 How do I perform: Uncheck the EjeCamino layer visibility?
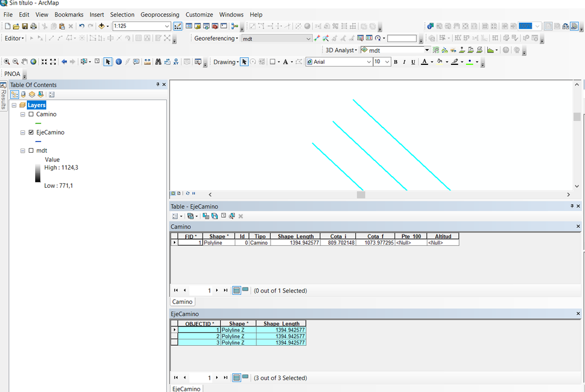pos(31,132)
